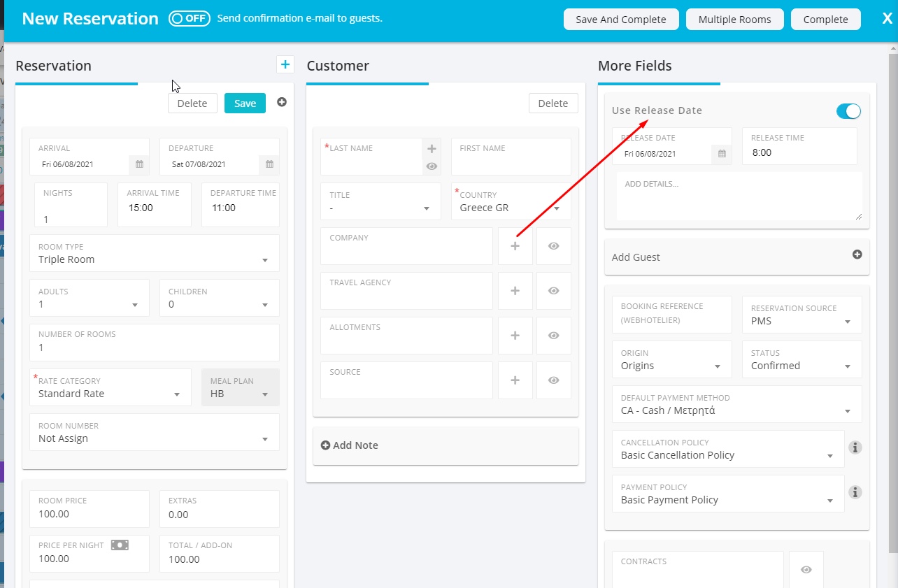Open Children count dropdown
Screen dimensions: 898x588
[220, 298]
